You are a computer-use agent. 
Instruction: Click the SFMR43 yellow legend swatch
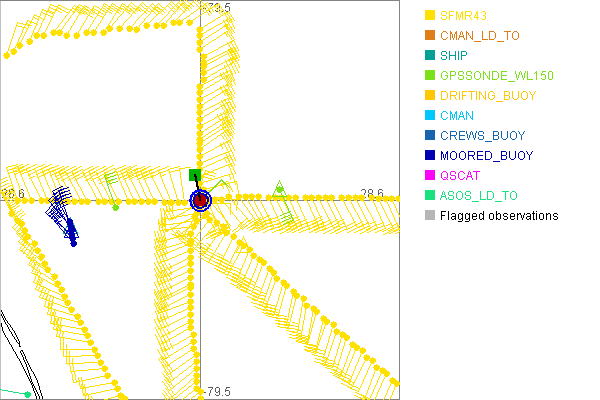430,16
